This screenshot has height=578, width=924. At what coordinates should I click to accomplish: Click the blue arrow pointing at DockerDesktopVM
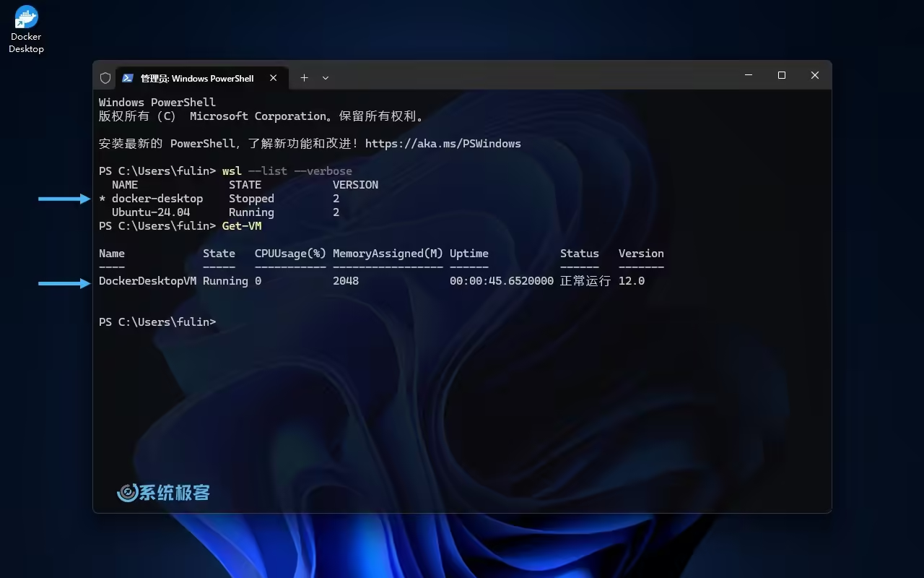click(64, 284)
